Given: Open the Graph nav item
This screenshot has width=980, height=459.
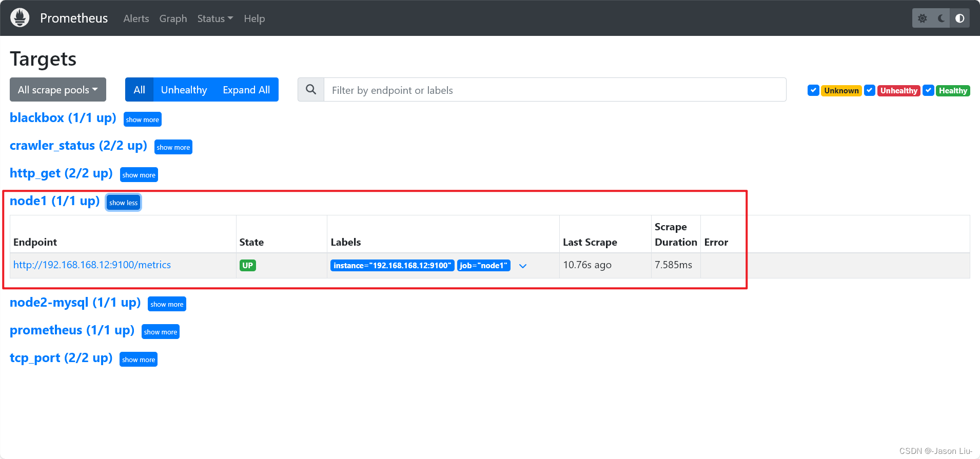Looking at the screenshot, I should pyautogui.click(x=173, y=18).
